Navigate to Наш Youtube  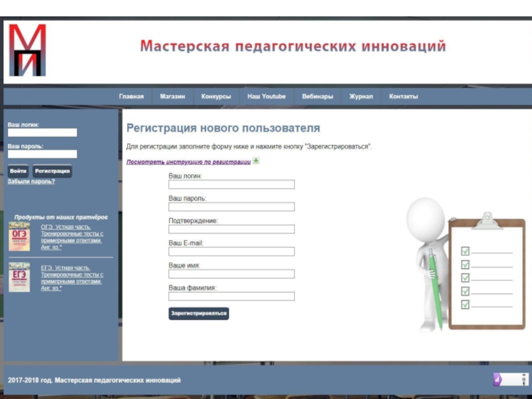coord(266,96)
